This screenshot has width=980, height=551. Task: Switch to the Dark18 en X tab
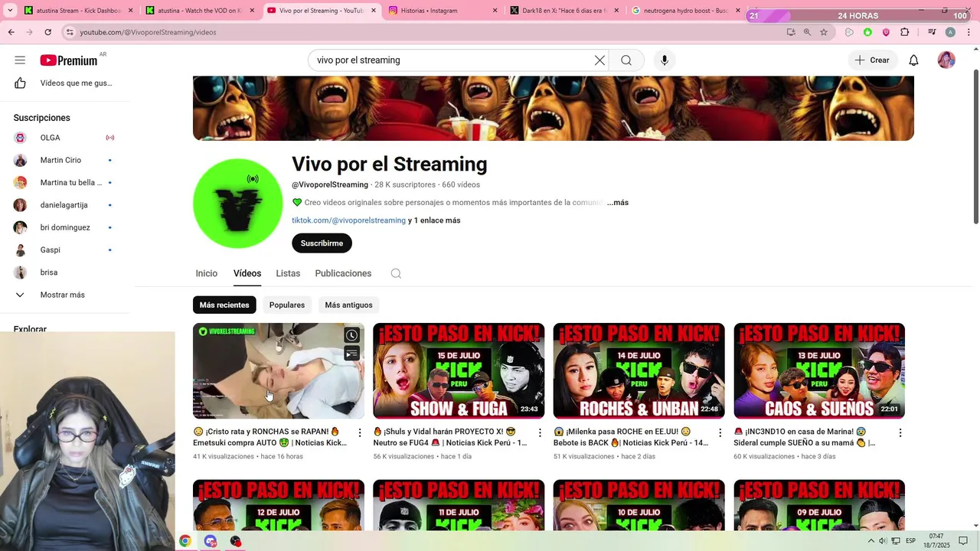pyautogui.click(x=563, y=11)
